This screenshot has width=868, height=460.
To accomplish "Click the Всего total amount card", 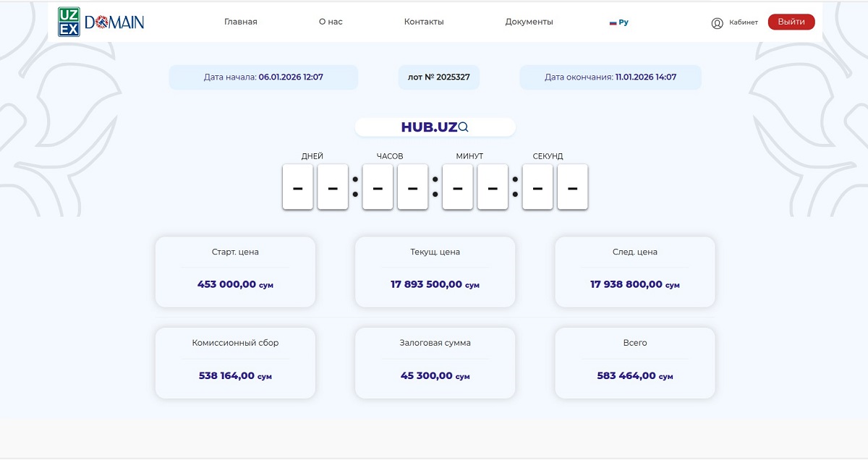I will tap(634, 362).
